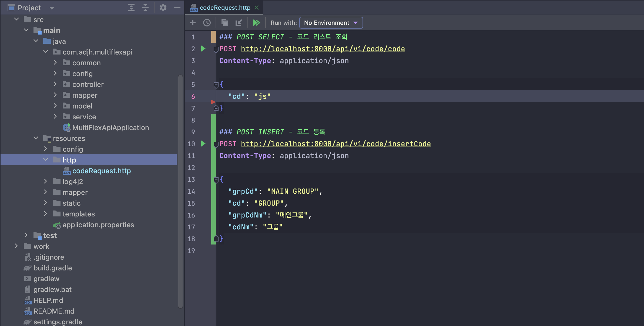
Task: Select application.properties in the project tree
Action: 98,225
